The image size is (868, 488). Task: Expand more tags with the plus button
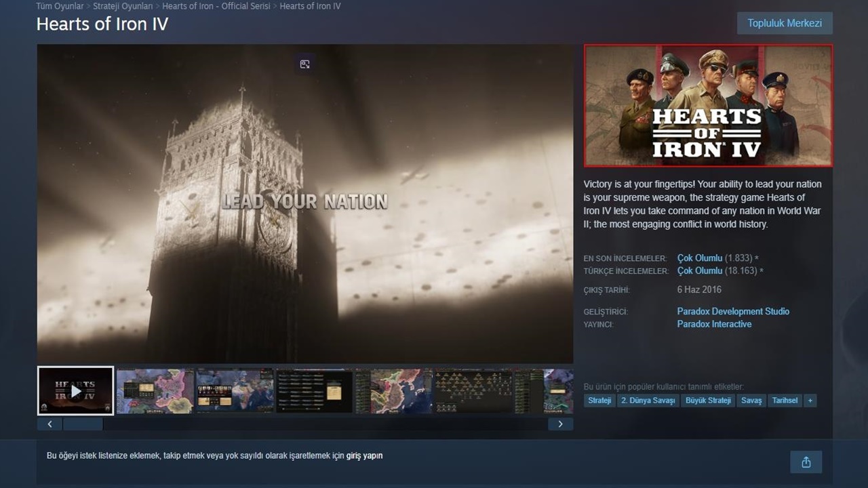809,401
